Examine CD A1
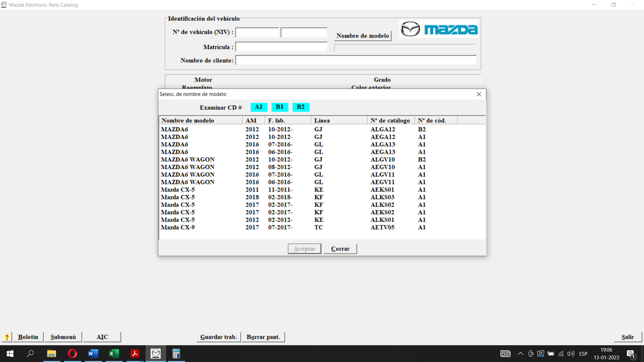Image resolution: width=644 pixels, height=362 pixels. pos(259,107)
